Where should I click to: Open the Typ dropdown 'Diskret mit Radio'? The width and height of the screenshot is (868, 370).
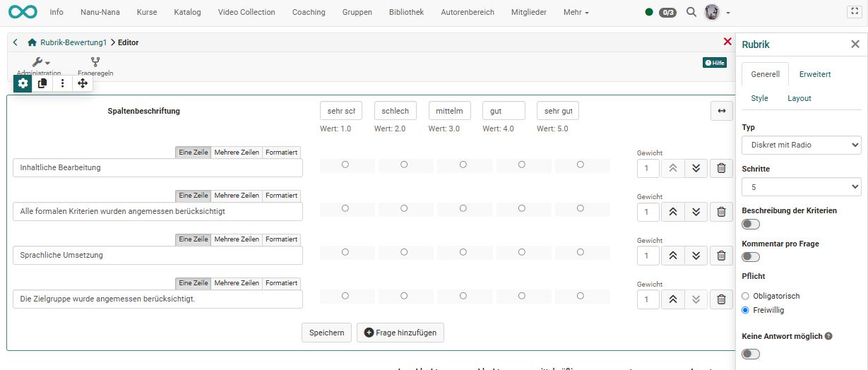click(802, 145)
